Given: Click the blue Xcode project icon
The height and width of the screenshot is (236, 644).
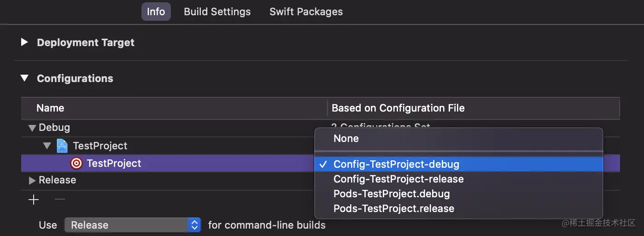Looking at the screenshot, I should (x=62, y=146).
